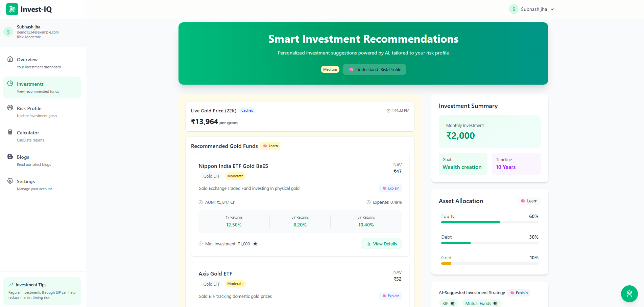
Task: Click the Investment Tips trend icon
Action: [11, 285]
